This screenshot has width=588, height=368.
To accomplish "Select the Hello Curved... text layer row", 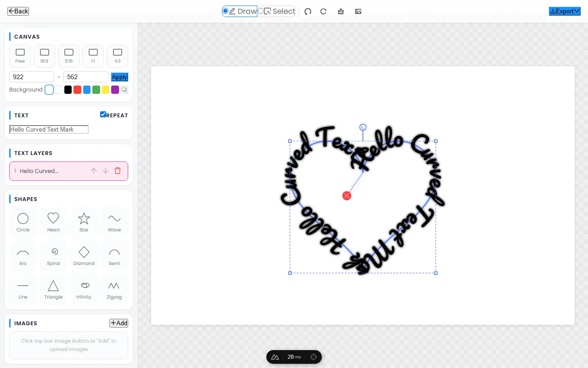I will coord(68,171).
